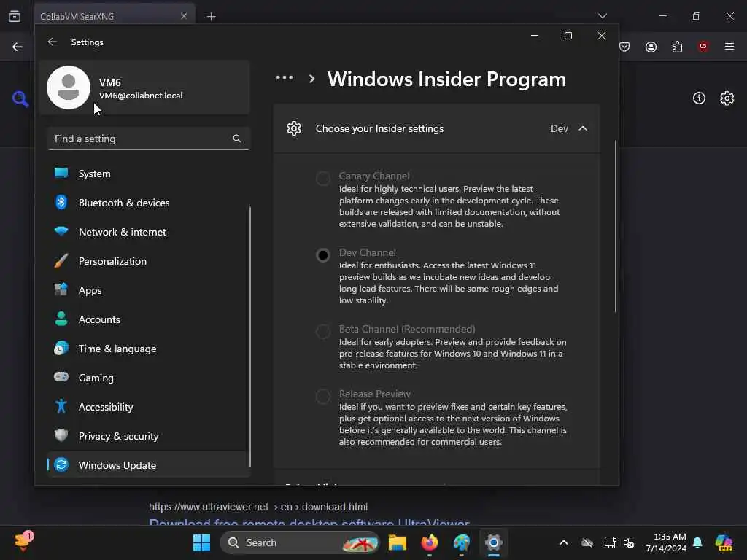The image size is (747, 560).
Task: Click the VM6@collabnet.local account text
Action: tap(141, 96)
